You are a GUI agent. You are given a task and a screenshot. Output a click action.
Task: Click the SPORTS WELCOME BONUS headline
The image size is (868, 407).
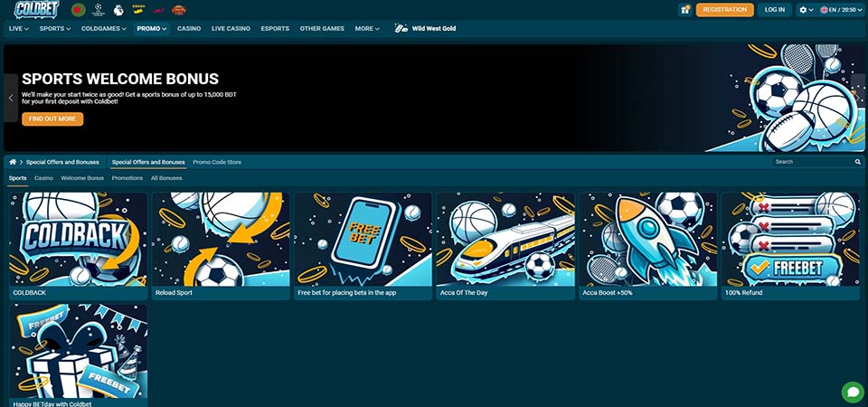tap(120, 79)
